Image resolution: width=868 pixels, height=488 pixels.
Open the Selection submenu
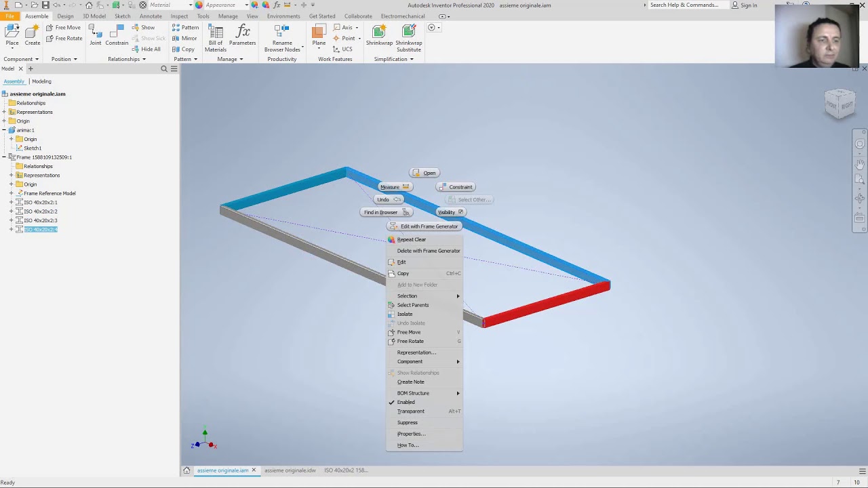425,296
